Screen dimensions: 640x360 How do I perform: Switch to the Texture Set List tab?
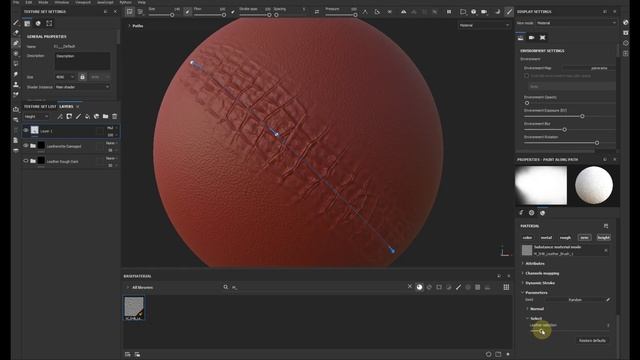pyautogui.click(x=40, y=107)
